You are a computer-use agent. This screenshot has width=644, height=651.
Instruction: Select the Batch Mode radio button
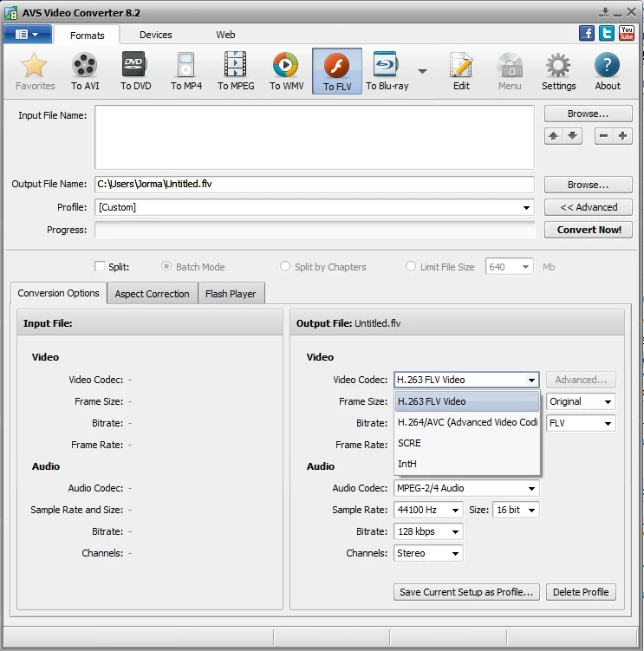tap(166, 266)
